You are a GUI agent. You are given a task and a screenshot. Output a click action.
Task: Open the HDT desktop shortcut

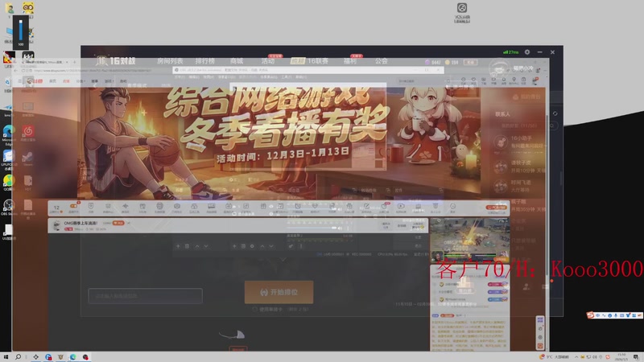click(x=28, y=183)
